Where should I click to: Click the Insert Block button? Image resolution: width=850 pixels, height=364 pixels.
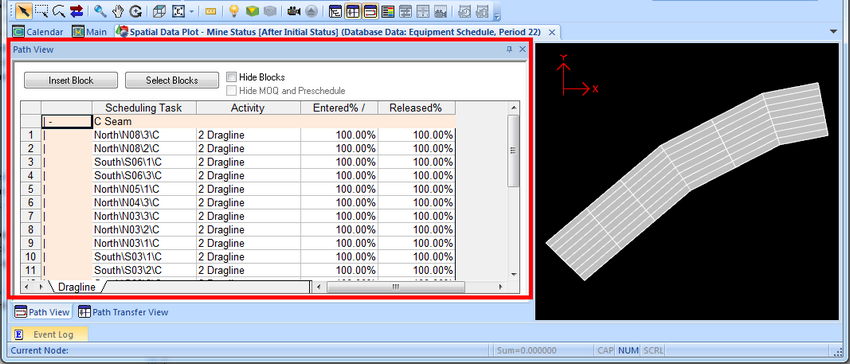click(71, 80)
